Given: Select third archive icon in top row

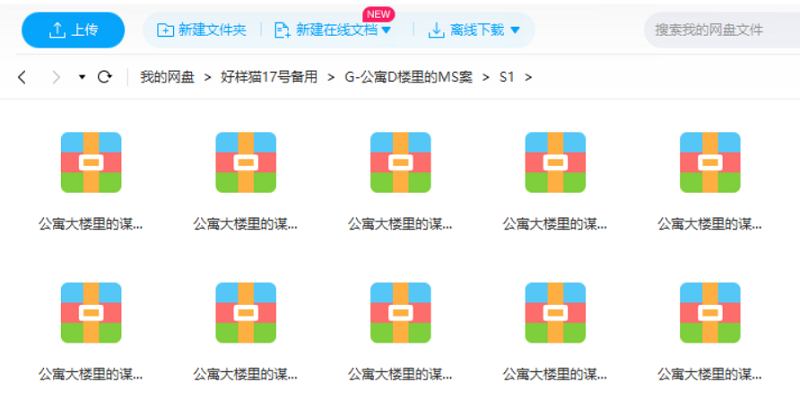Looking at the screenshot, I should pyautogui.click(x=401, y=162).
